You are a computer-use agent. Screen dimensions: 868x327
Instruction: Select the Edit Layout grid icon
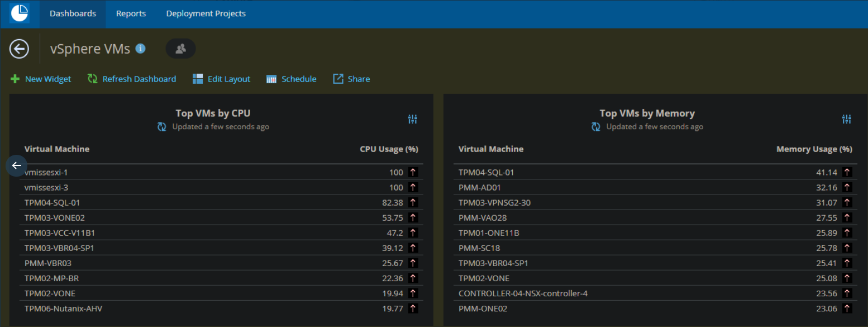(198, 79)
